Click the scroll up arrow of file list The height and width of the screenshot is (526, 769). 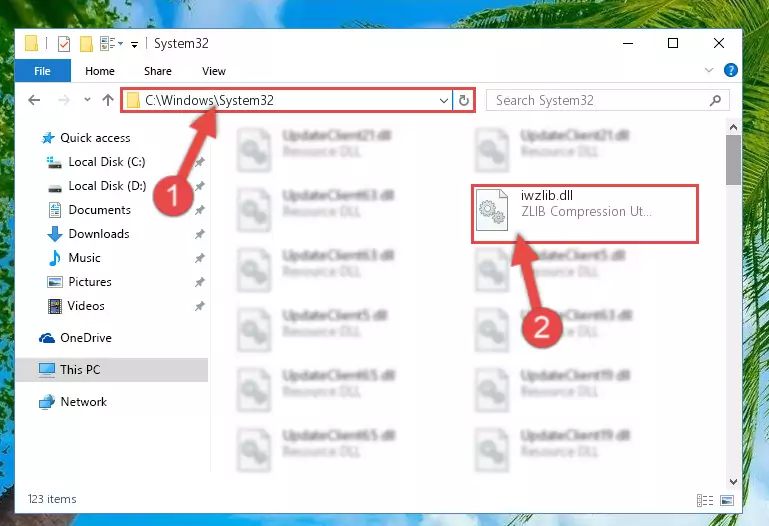point(733,127)
